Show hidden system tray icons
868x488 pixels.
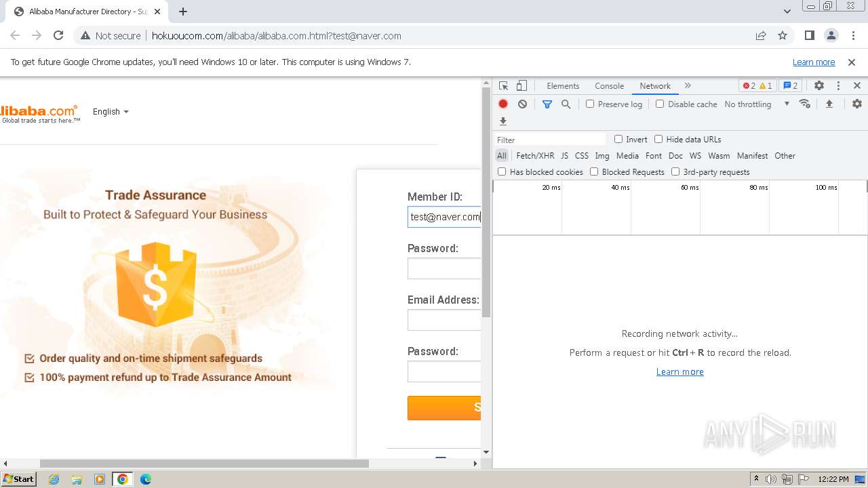(x=756, y=479)
